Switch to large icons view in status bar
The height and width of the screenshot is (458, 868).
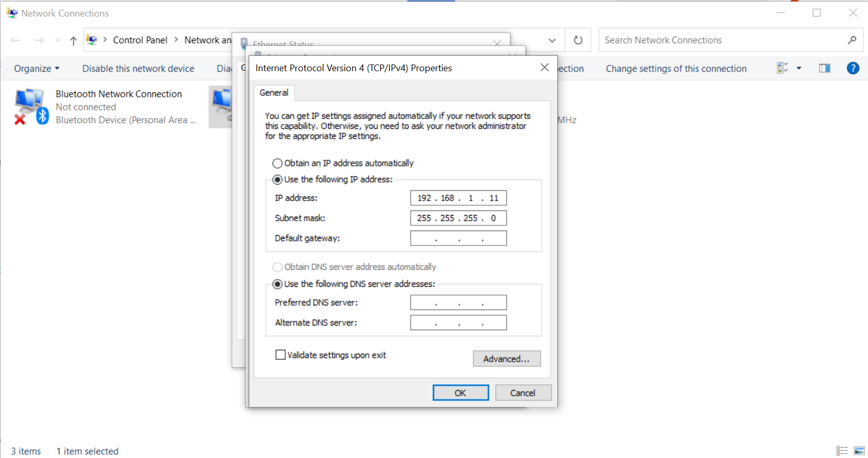click(x=859, y=451)
